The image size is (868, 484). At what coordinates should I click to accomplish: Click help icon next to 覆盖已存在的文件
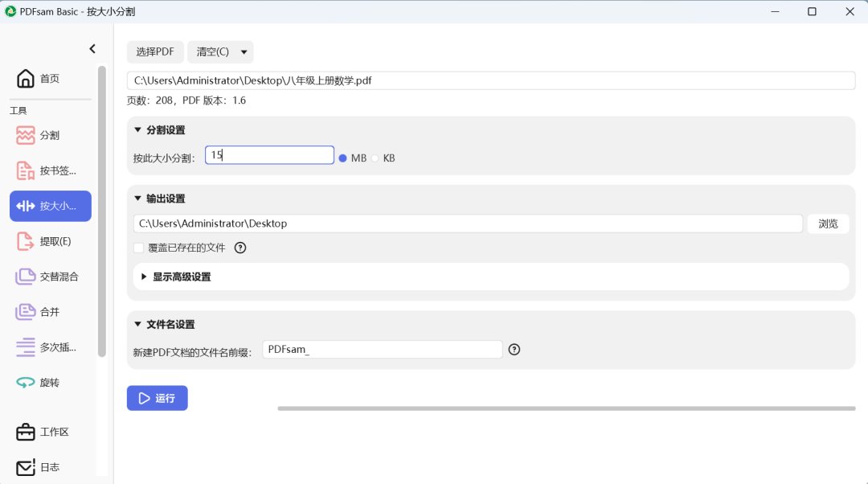pyautogui.click(x=240, y=248)
